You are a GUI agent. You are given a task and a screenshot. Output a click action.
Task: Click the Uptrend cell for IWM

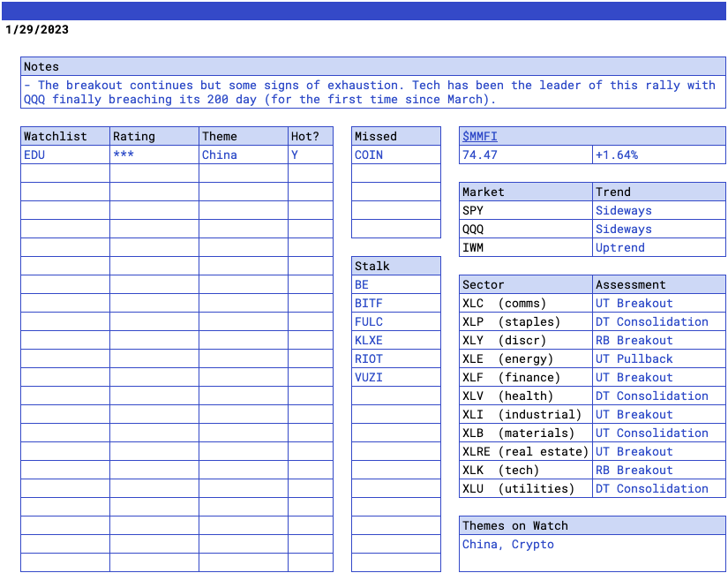pyautogui.click(x=659, y=247)
